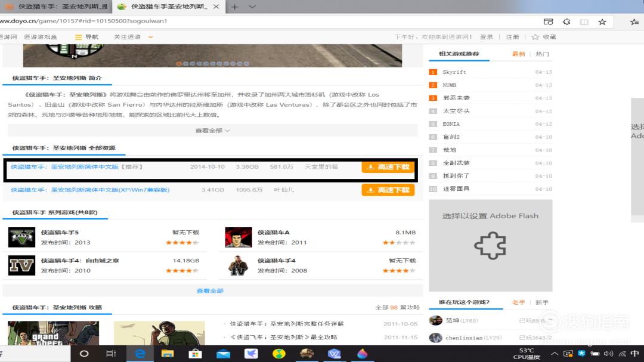Screen dimensions: 644x362
Task: Open player chenlinxian profile
Action: 464,338
